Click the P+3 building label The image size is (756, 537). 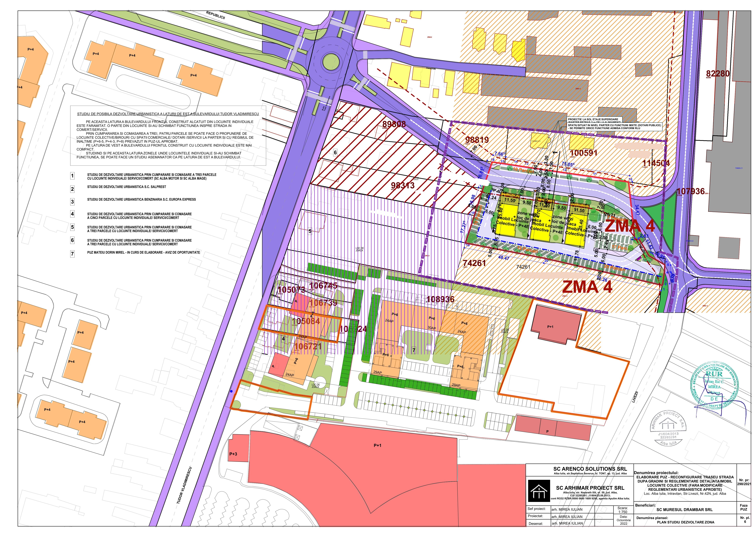point(233,454)
